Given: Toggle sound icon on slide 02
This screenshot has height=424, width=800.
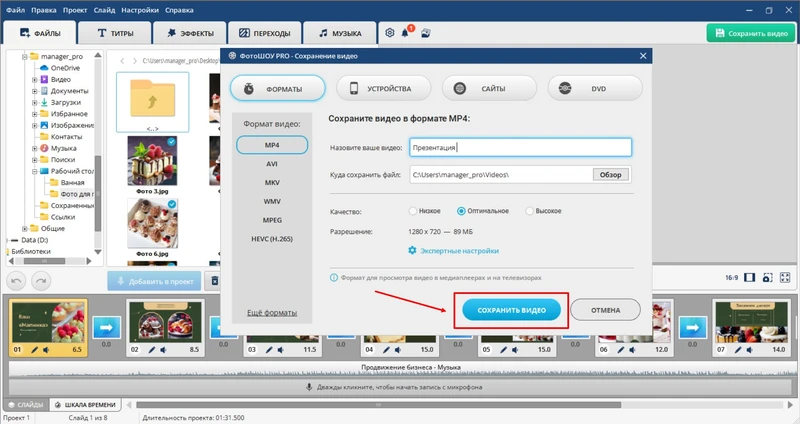Looking at the screenshot, I should [163, 350].
